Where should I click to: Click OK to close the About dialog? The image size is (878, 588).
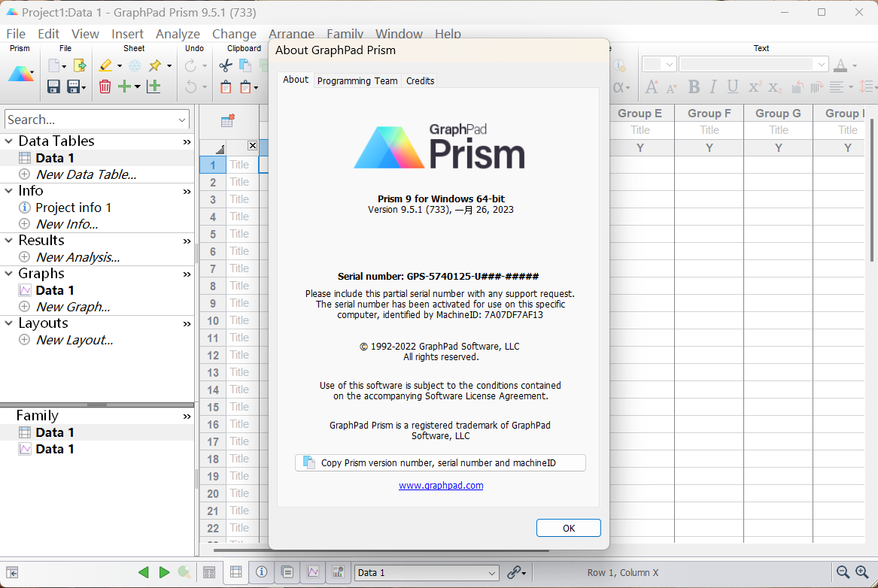pyautogui.click(x=568, y=528)
